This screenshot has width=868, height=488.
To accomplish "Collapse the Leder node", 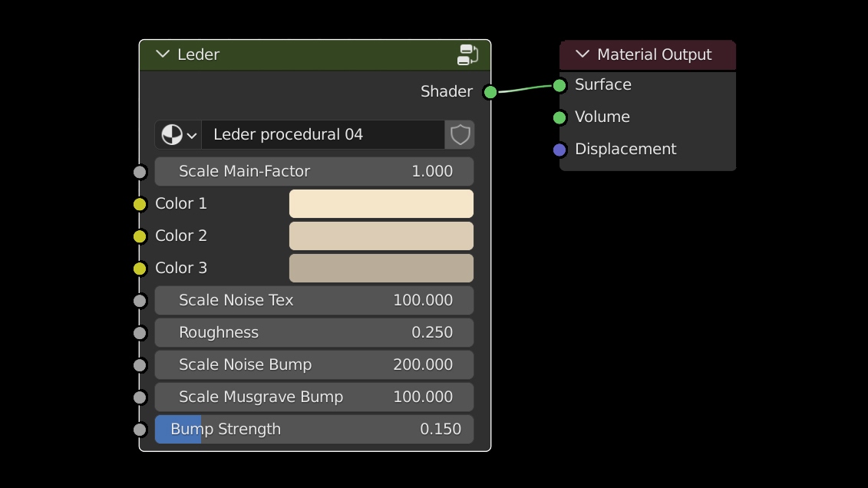I will click(x=162, y=54).
